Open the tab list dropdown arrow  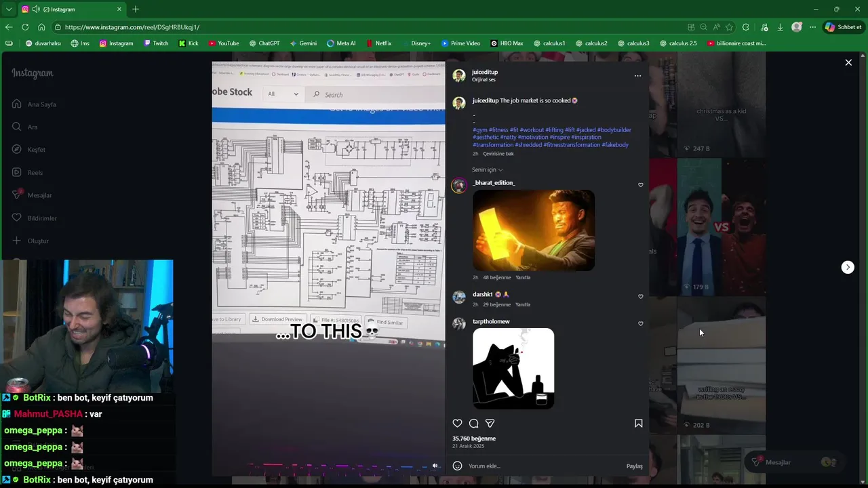click(8, 9)
